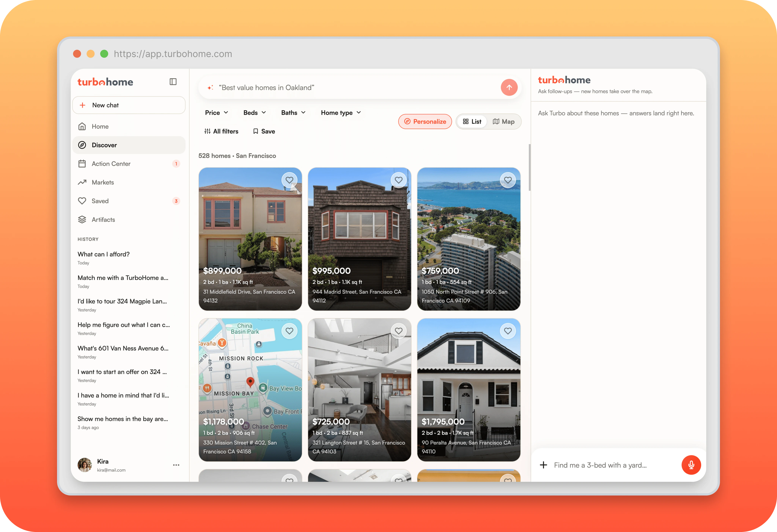This screenshot has height=532, width=777.
Task: Favorite the $759,000 North Point Street home
Action: [x=508, y=180]
